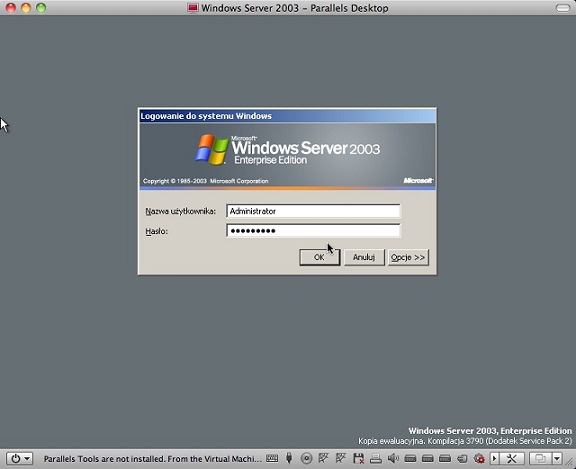
Task: Click the sound speaker icon
Action: tap(393, 458)
